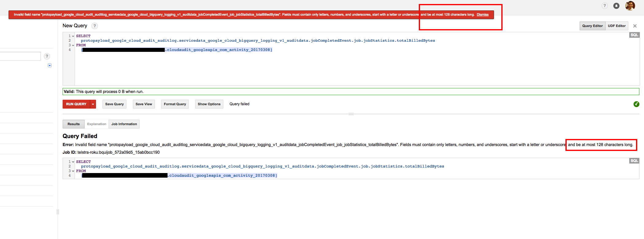Viewport: 644px width, 239px height.
Task: Click the RUN QUERY button
Action: [76, 104]
